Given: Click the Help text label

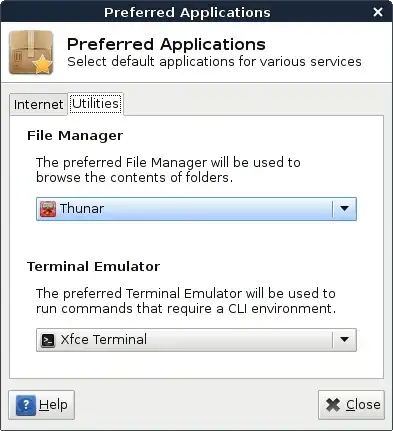Looking at the screenshot, I should 53,405.
